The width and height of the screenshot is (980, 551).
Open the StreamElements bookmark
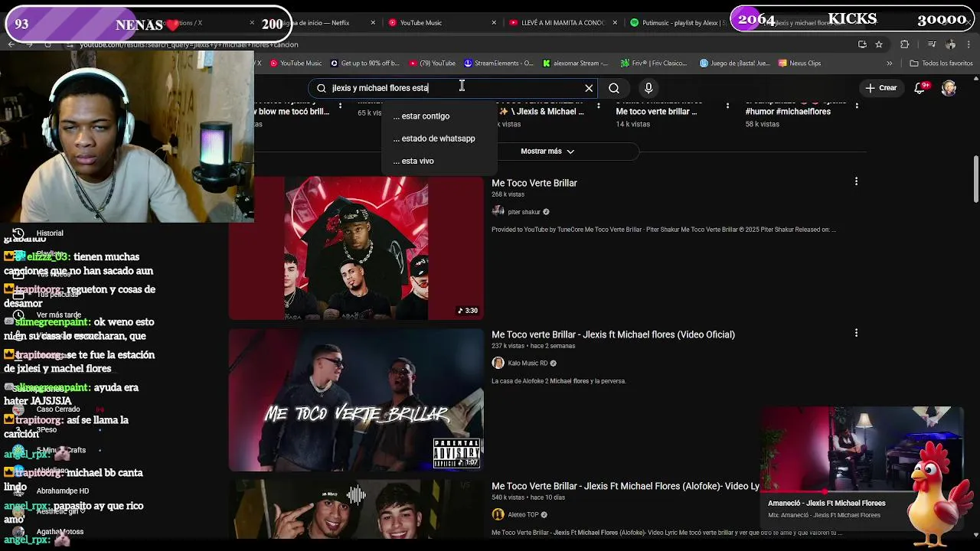click(498, 64)
